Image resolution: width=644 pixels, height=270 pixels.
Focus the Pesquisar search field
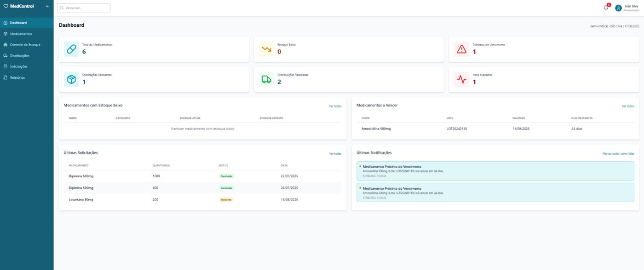pos(84,8)
